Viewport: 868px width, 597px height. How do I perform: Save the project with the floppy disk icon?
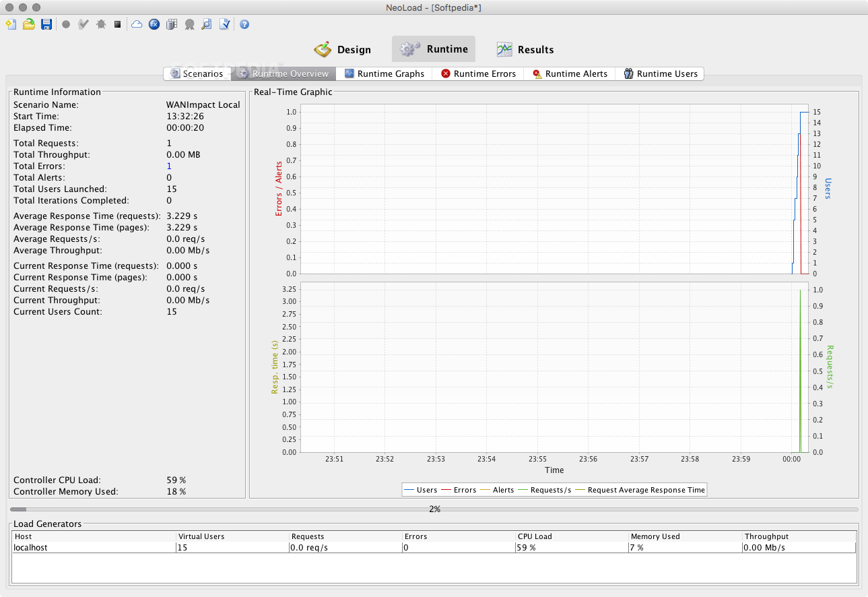click(x=46, y=24)
